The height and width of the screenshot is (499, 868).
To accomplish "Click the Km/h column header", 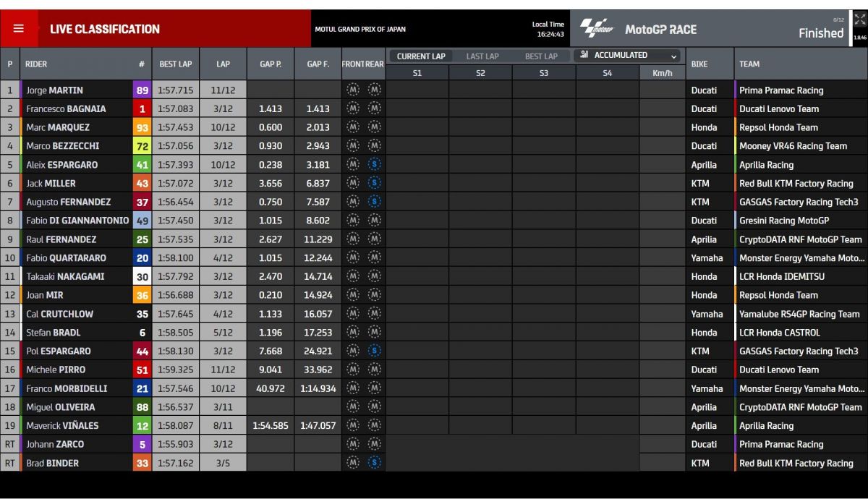I will 662,72.
